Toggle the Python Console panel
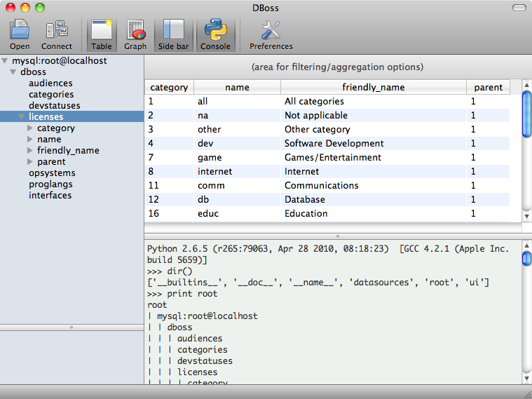Screen dimensions: 532x399 pyautogui.click(x=215, y=34)
